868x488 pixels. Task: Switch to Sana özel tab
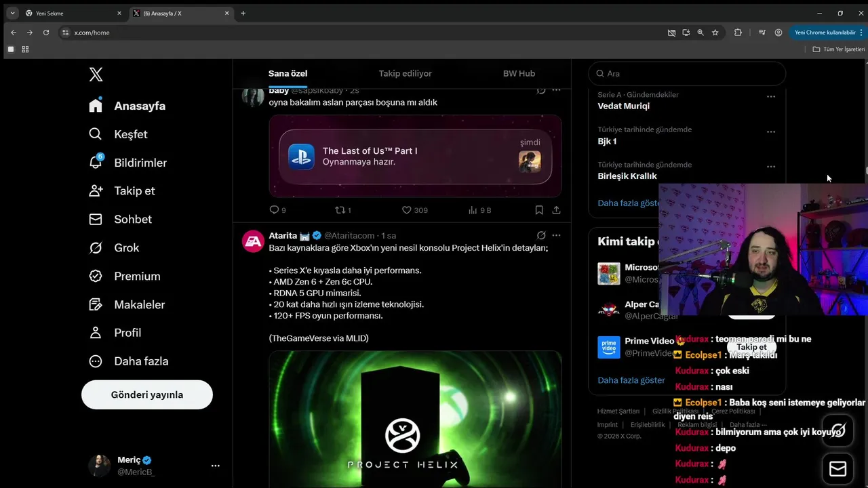288,73
